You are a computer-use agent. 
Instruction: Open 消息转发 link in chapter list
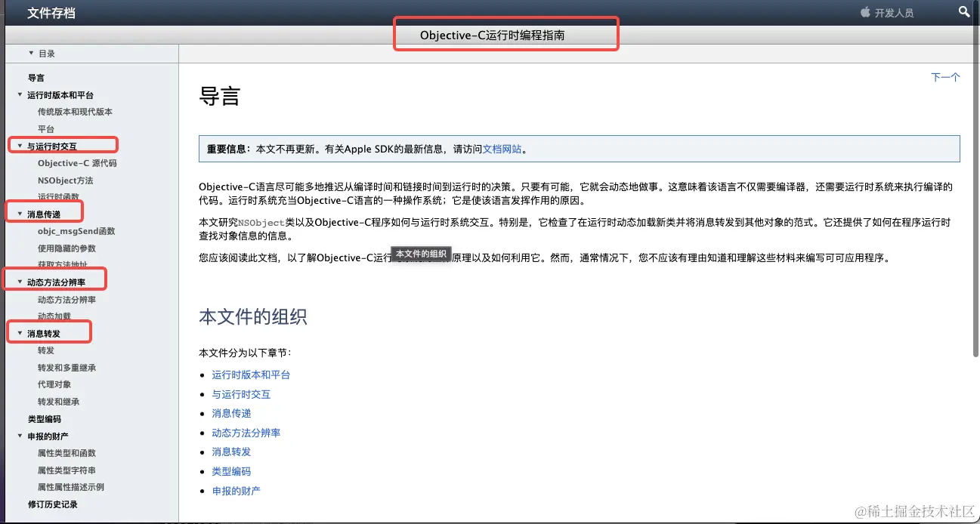(x=231, y=452)
